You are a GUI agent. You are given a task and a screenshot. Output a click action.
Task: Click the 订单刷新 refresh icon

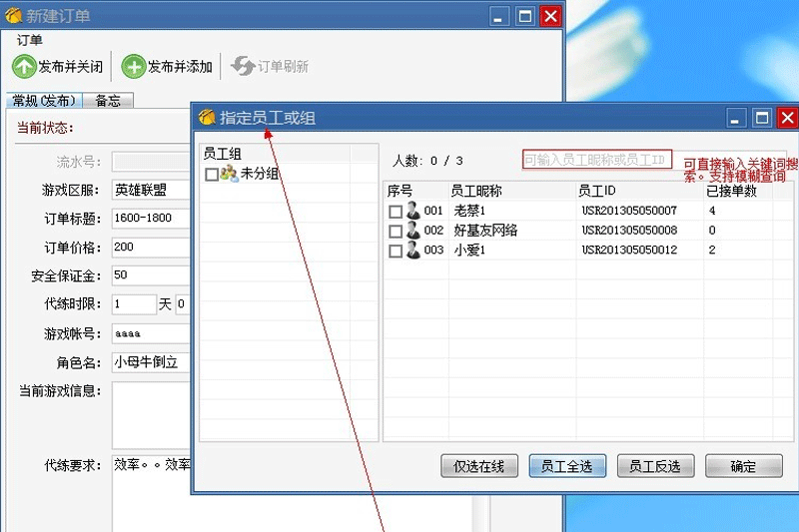click(243, 66)
